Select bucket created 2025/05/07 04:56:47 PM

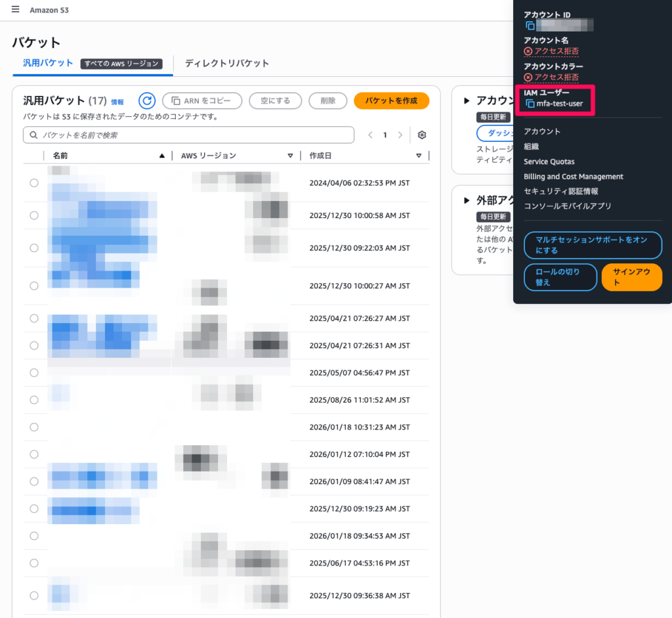[34, 372]
